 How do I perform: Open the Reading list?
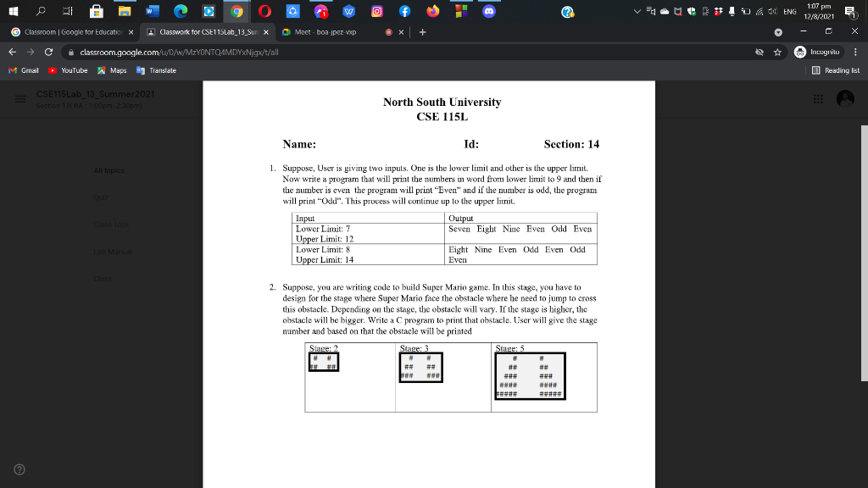(x=843, y=71)
